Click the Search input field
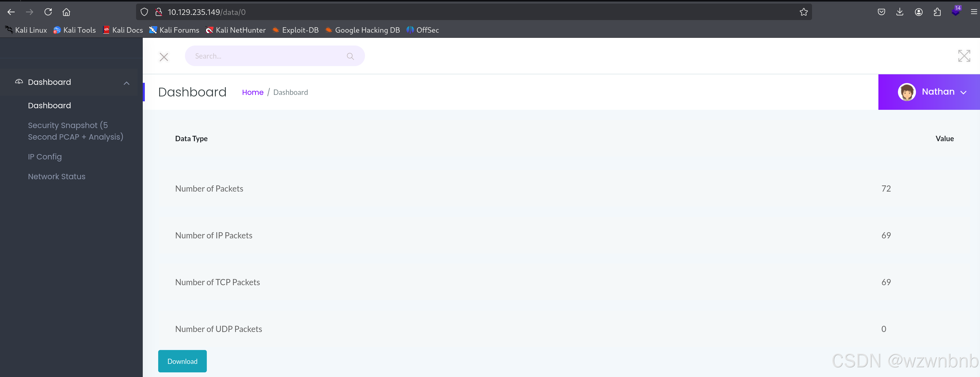This screenshot has width=980, height=377. (266, 56)
